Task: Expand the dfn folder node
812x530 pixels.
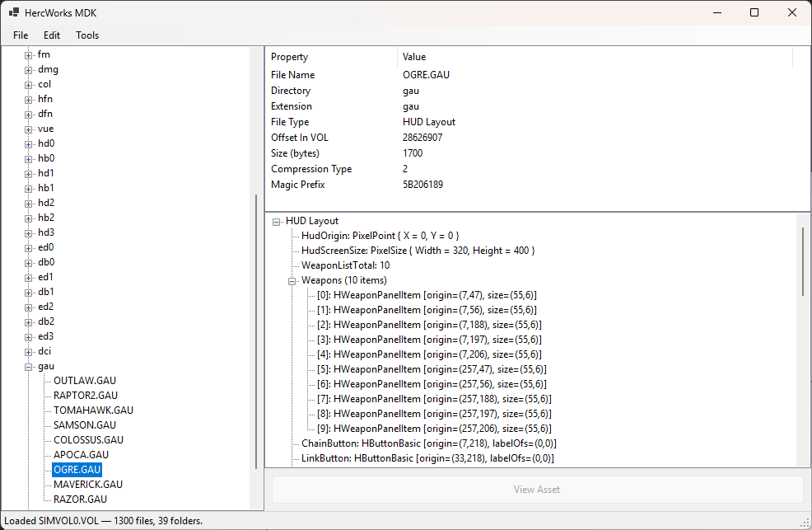Action: pos(29,115)
